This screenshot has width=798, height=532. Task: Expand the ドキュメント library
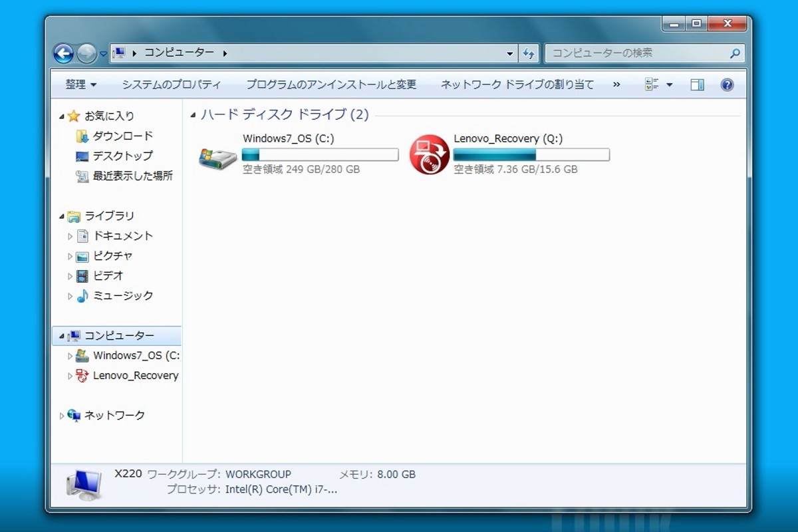click(x=70, y=236)
